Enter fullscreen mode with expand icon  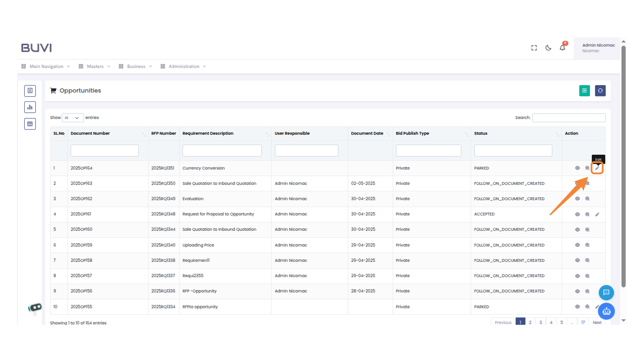coord(534,48)
